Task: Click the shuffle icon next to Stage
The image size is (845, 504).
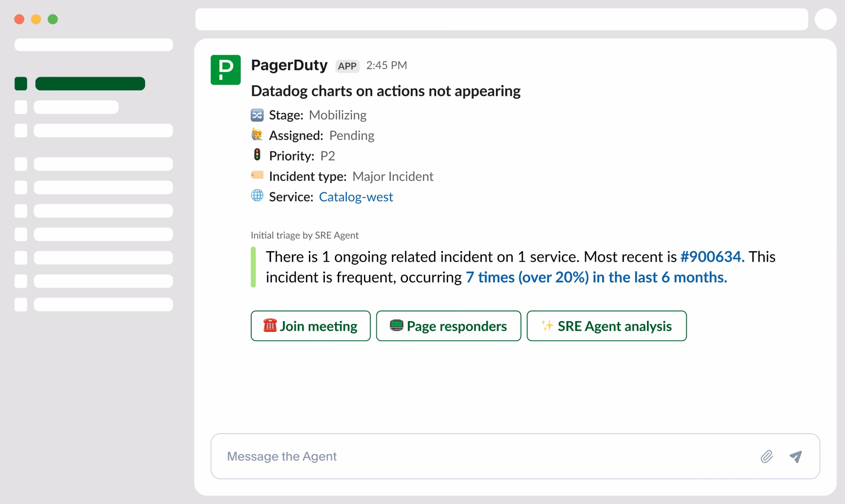Action: [x=257, y=115]
